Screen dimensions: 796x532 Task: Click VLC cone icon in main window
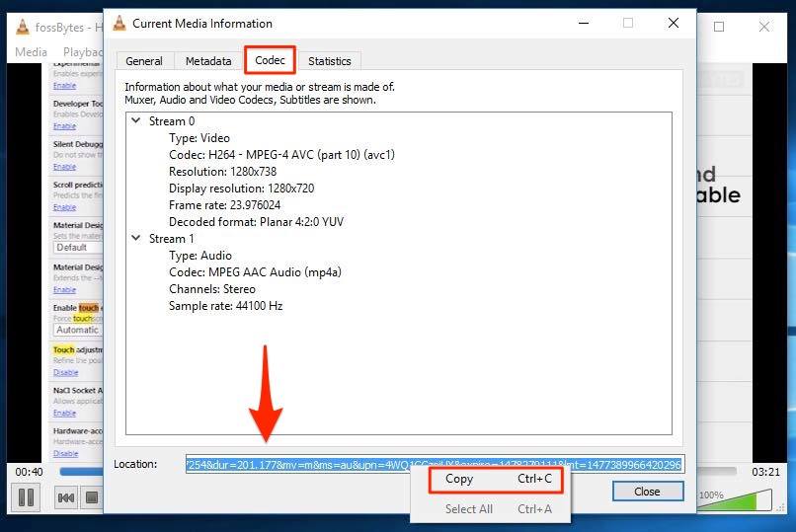point(22,26)
